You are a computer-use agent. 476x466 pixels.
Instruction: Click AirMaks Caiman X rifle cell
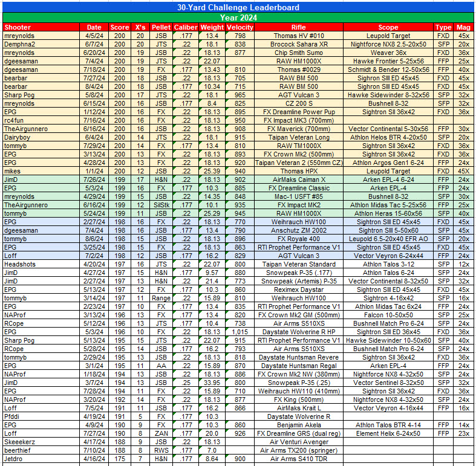[299, 180]
